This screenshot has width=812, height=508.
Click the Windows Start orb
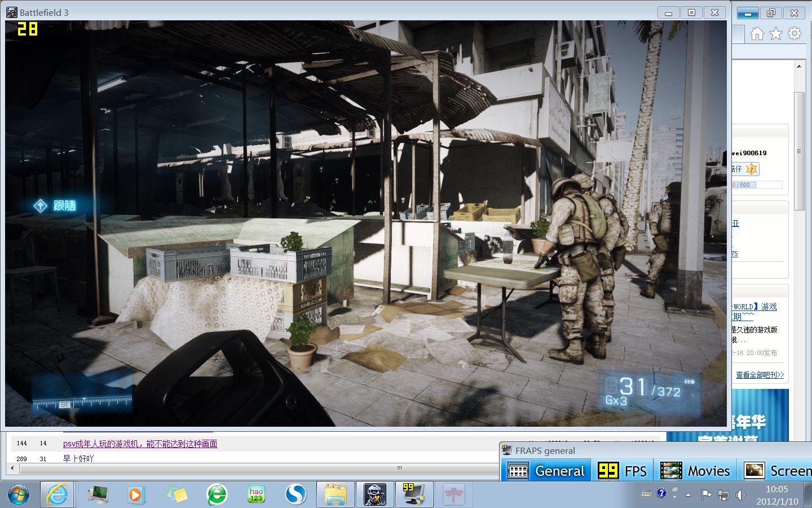(x=18, y=495)
